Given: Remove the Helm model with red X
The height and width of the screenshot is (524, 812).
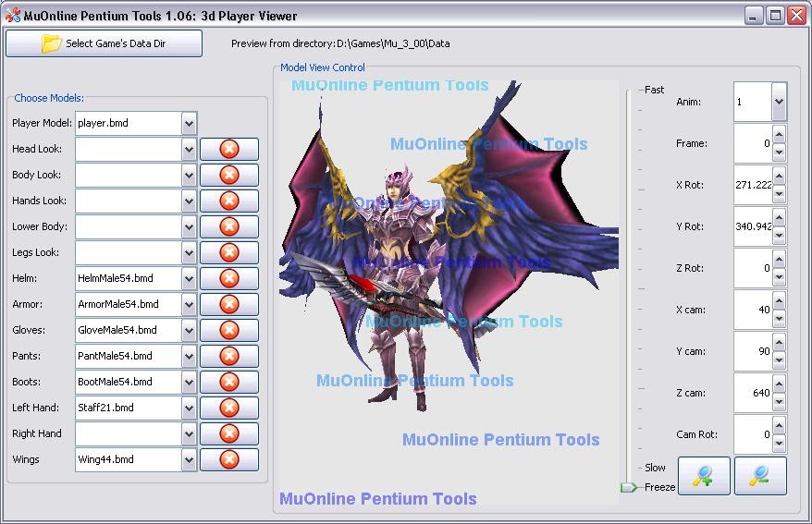Looking at the screenshot, I should [228, 278].
